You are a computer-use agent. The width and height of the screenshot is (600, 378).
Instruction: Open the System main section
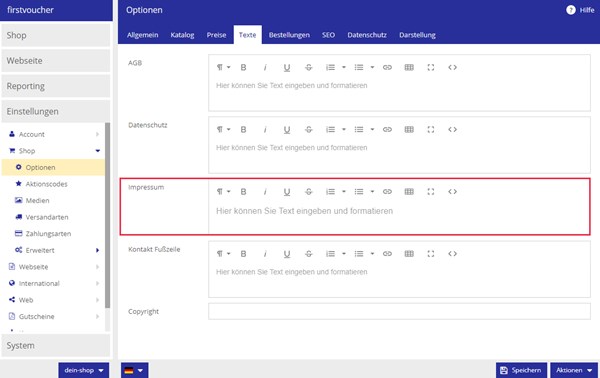[x=56, y=345]
